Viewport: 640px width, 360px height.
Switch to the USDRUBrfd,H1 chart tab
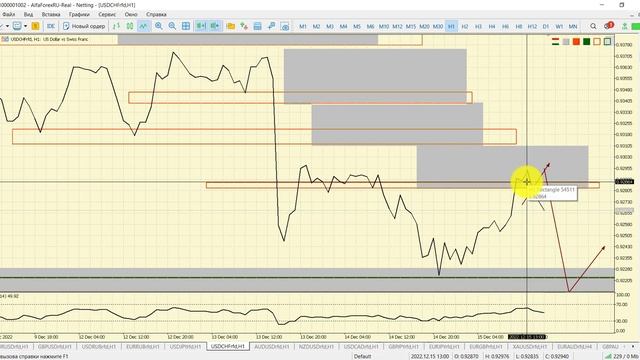[99, 347]
